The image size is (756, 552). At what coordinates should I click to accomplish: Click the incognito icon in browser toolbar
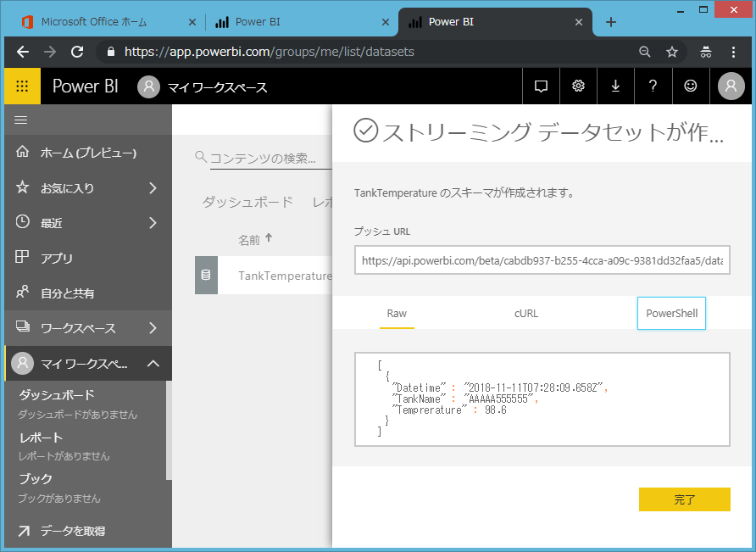pos(706,52)
